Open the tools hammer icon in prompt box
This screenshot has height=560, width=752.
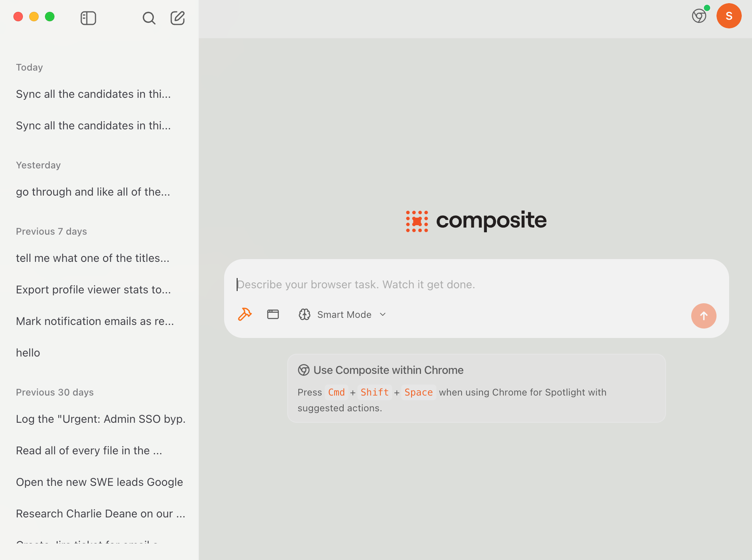pyautogui.click(x=245, y=314)
